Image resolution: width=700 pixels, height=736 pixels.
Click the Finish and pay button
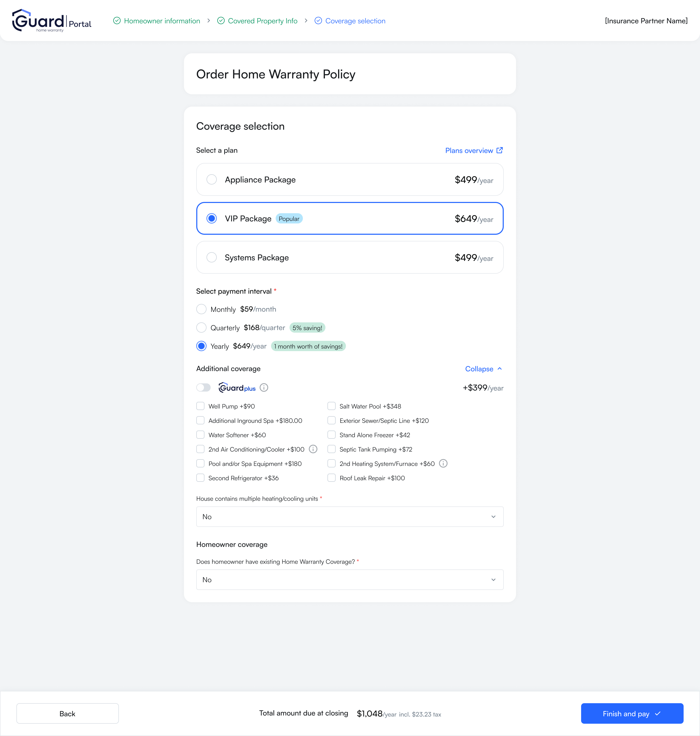point(632,714)
